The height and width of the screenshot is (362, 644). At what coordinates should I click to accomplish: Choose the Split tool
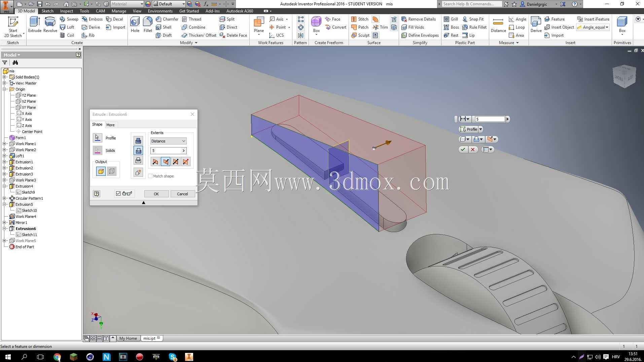tap(227, 19)
